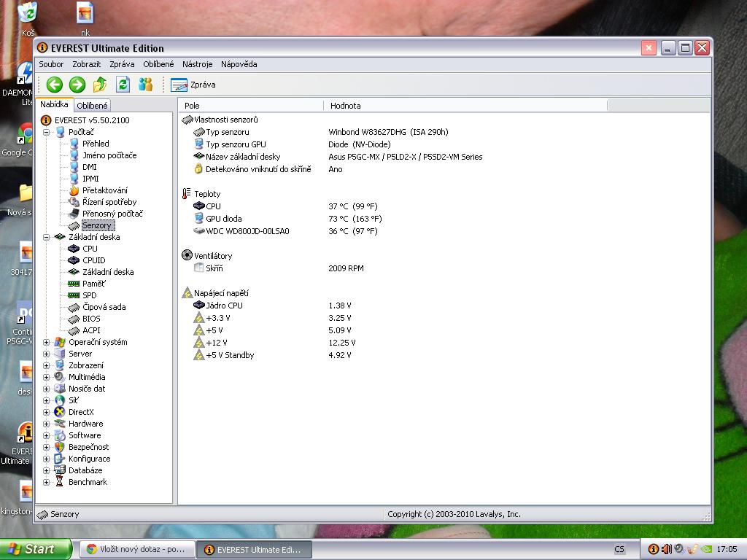Viewport: 747px width, 560px height.
Task: Expand the Multimédia tree node
Action: click(47, 377)
